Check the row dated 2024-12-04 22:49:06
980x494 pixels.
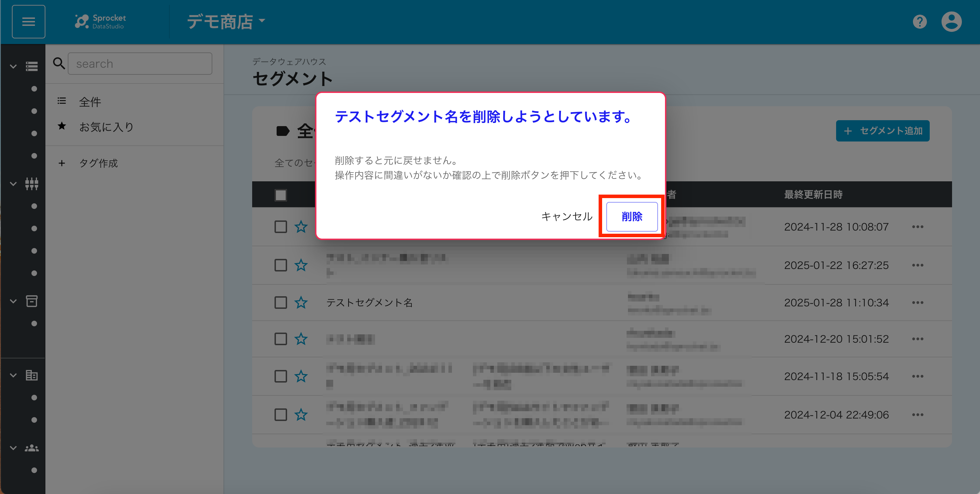point(281,415)
